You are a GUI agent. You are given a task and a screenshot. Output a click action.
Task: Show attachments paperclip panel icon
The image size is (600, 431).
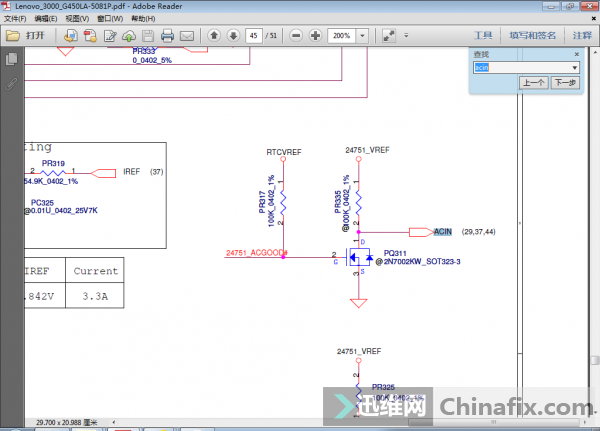11,84
